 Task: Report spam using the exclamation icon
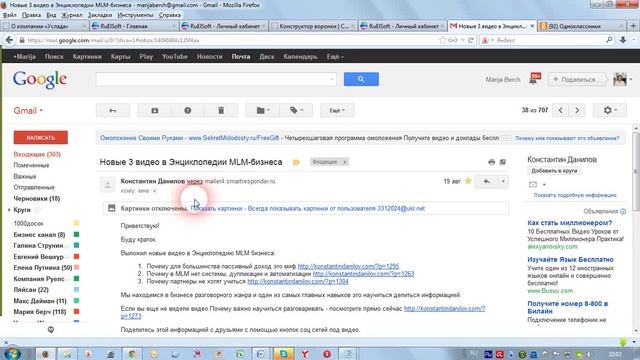(x=188, y=111)
